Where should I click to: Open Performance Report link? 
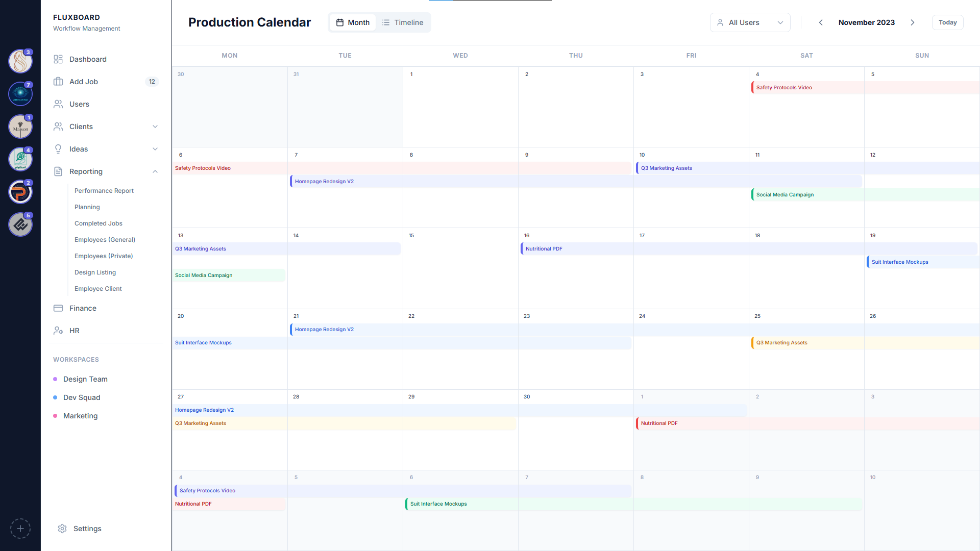click(104, 191)
